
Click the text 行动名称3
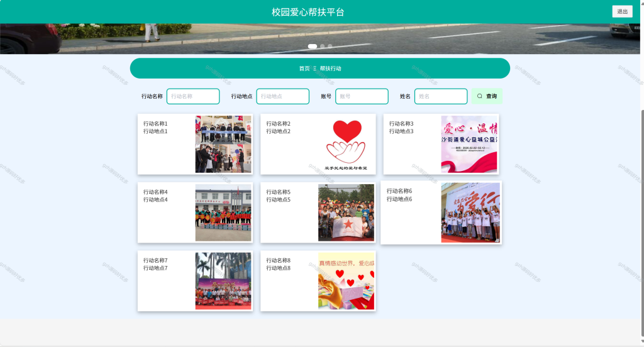(401, 124)
